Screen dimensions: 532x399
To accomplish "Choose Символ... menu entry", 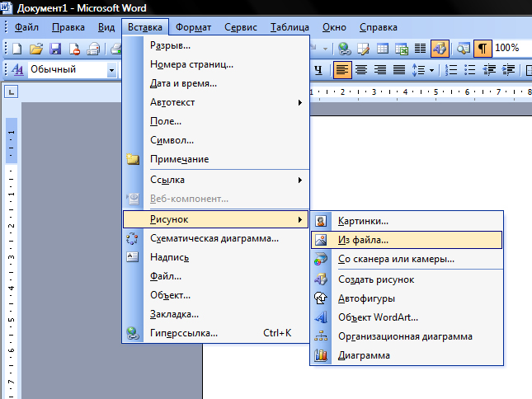I will 216,140.
